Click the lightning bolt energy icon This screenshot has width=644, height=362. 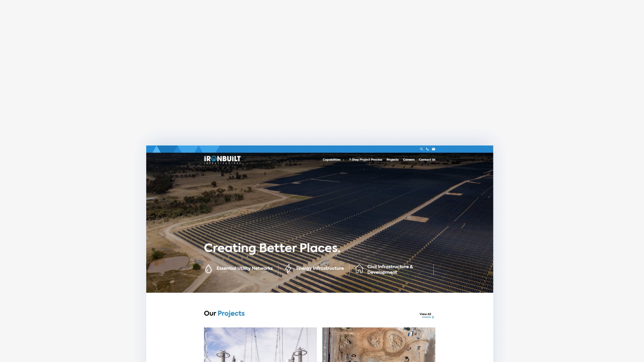[x=288, y=269]
